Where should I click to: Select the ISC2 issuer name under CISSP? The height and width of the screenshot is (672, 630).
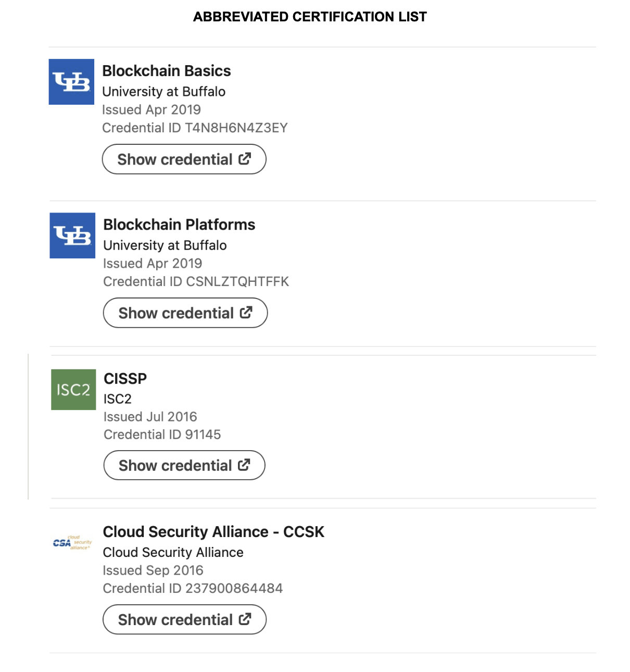point(118,399)
